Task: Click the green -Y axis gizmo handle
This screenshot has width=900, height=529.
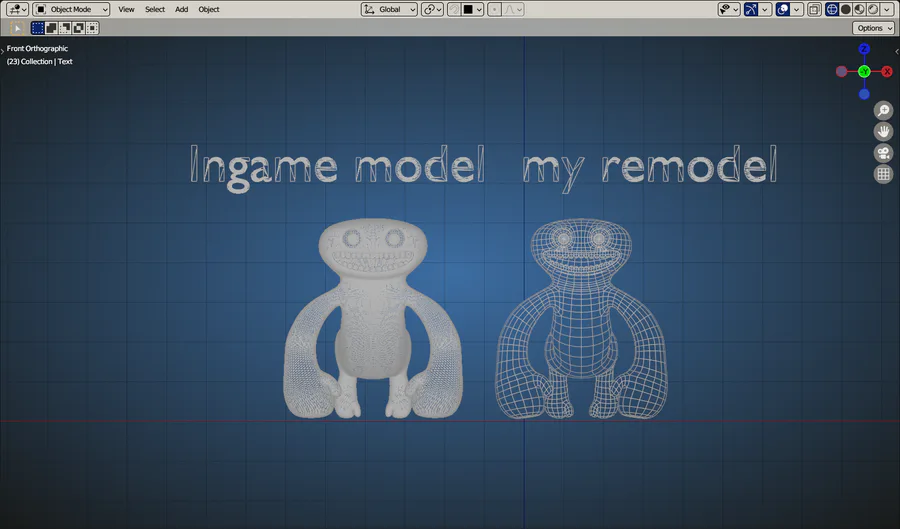Action: (864, 72)
